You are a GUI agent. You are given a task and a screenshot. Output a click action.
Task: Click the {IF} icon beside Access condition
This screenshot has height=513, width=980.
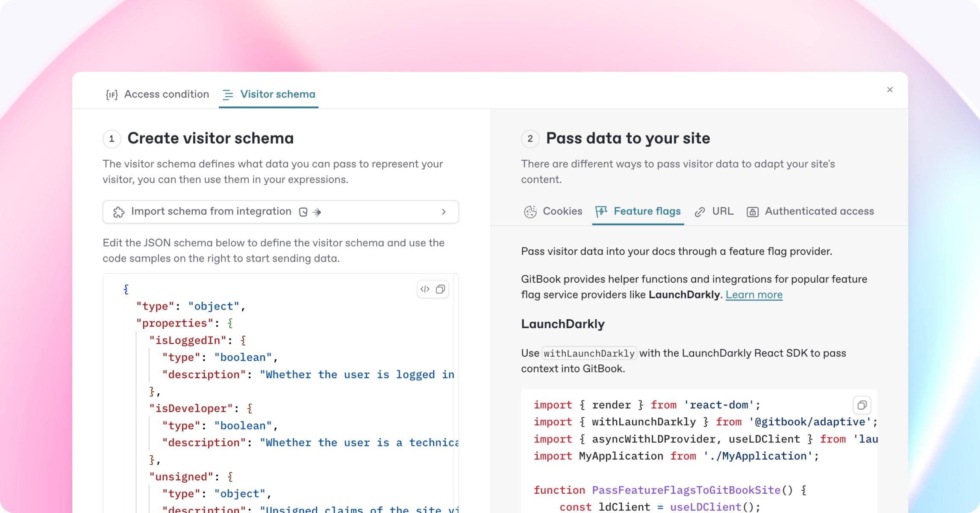[x=112, y=94]
